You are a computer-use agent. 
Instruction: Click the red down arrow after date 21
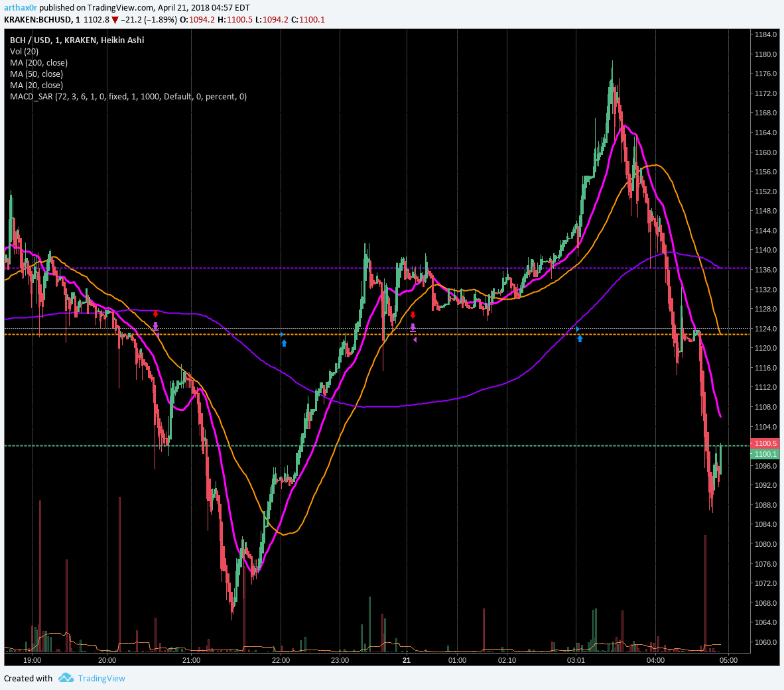click(x=413, y=315)
